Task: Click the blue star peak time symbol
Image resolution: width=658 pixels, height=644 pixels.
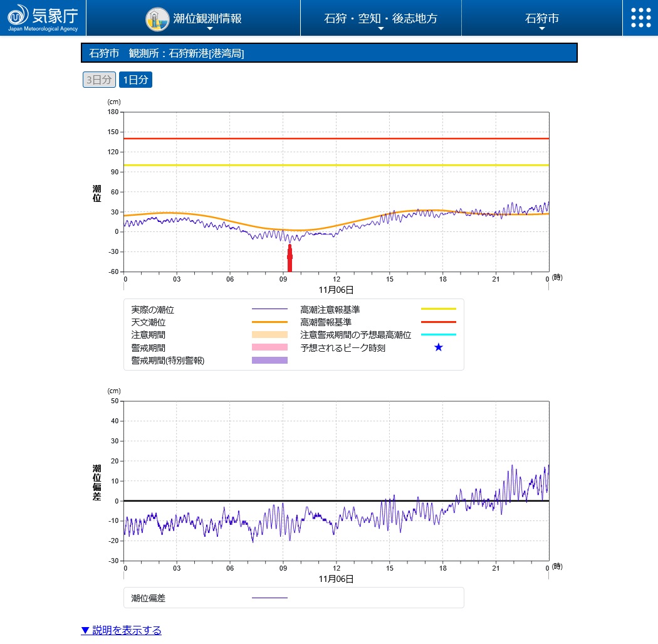Action: coord(439,347)
